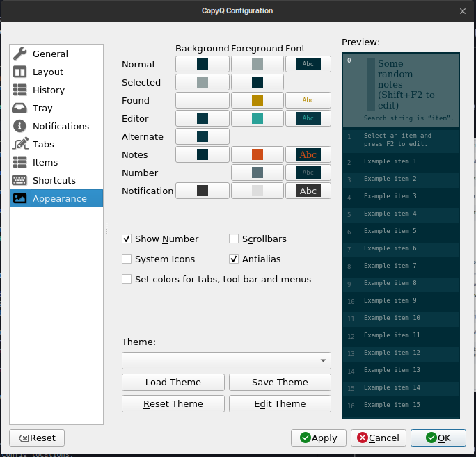Change the Selected background color

pos(203,82)
